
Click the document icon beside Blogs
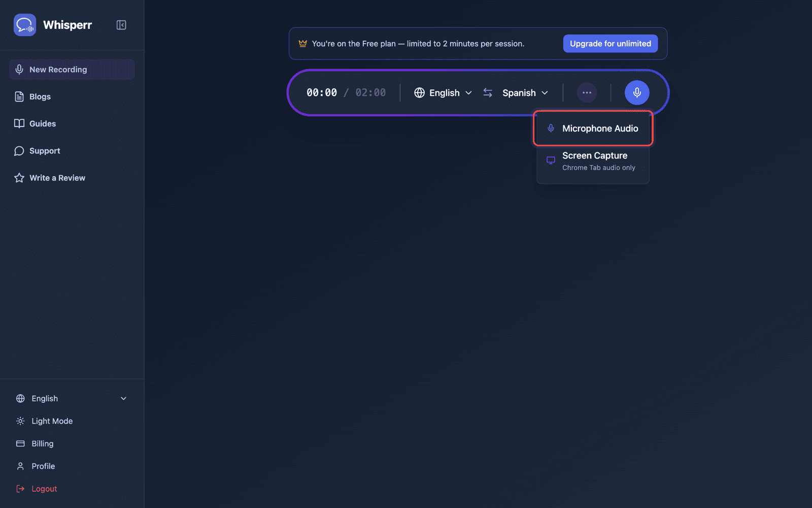[19, 97]
